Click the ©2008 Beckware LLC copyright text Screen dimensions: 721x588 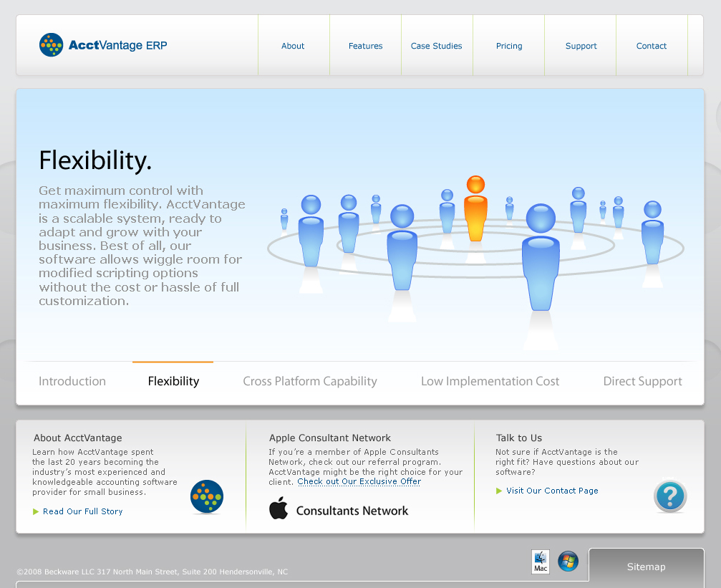tap(153, 572)
